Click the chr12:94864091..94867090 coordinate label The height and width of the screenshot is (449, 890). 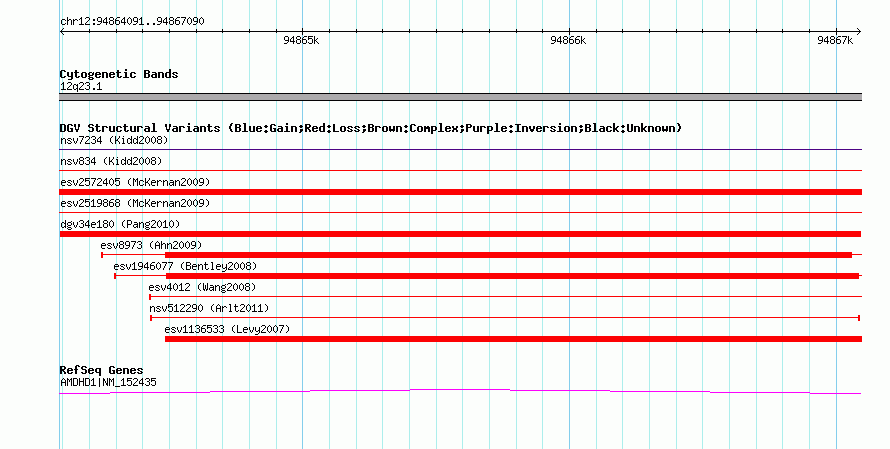[x=132, y=21]
